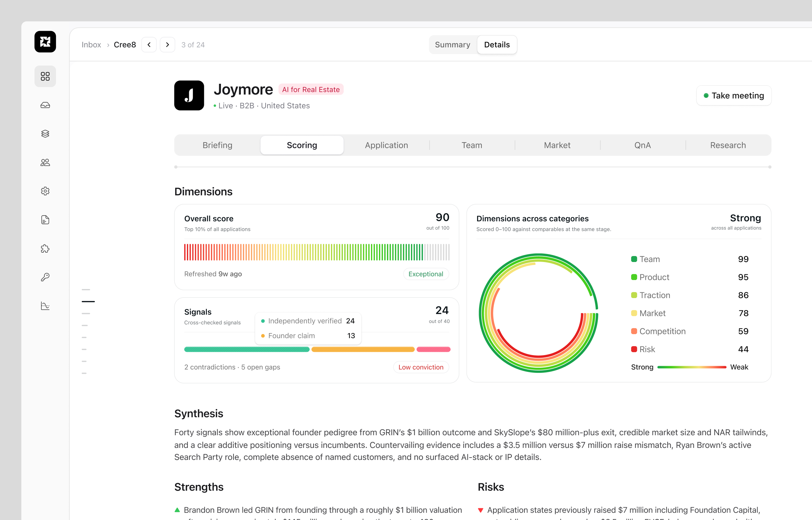Click the Traction legend color swatch
The image size is (812, 520).
(634, 295)
